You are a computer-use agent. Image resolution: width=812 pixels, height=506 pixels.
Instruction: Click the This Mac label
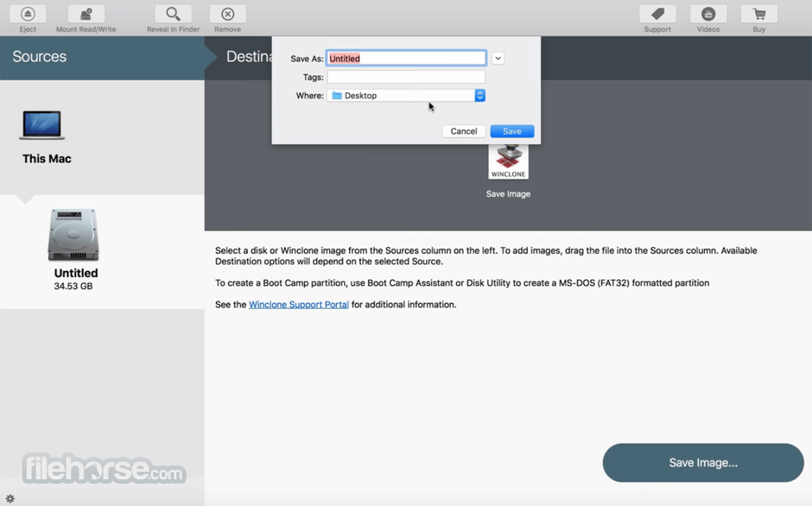(x=47, y=159)
